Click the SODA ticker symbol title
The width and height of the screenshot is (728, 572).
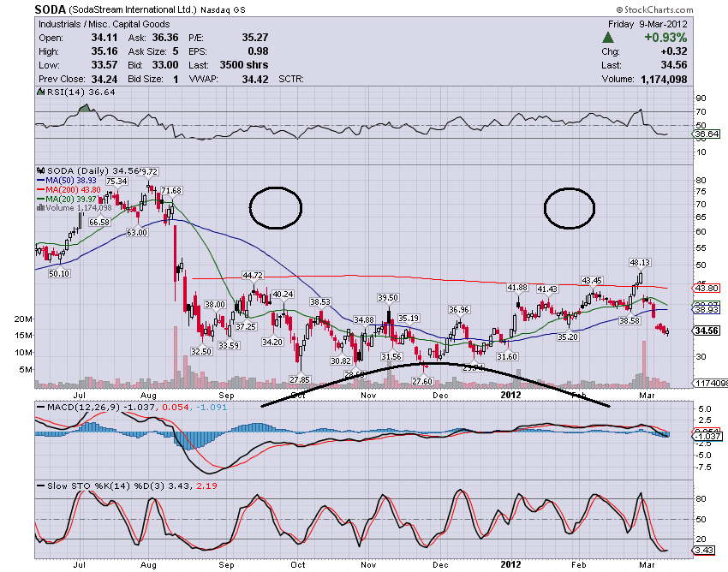51,9
